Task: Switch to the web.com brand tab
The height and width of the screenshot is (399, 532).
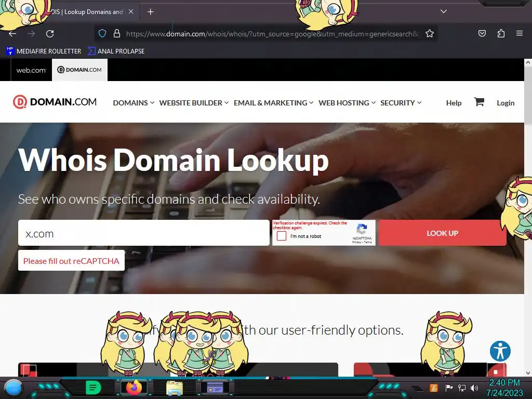Action: [x=31, y=70]
